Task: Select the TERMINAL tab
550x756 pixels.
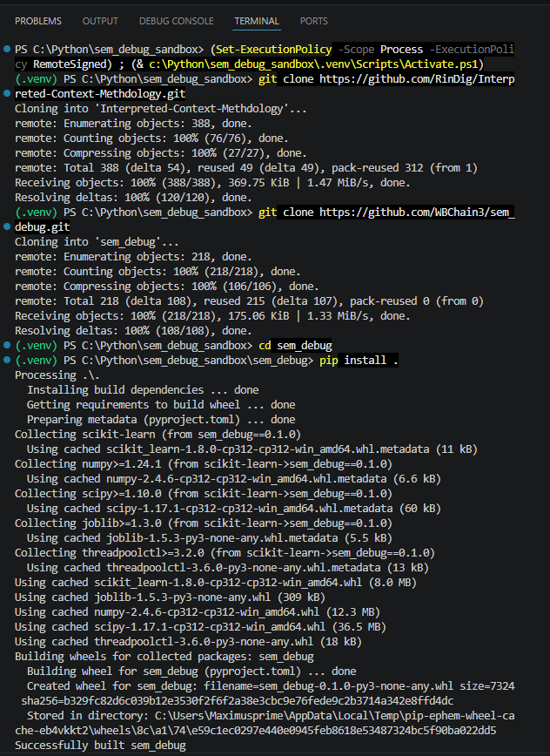Action: pos(257,21)
